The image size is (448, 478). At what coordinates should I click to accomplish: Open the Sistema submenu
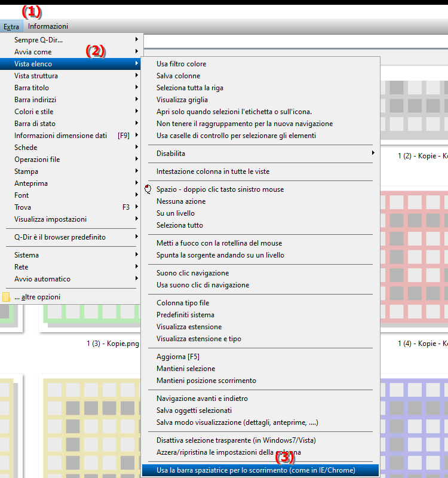70,255
